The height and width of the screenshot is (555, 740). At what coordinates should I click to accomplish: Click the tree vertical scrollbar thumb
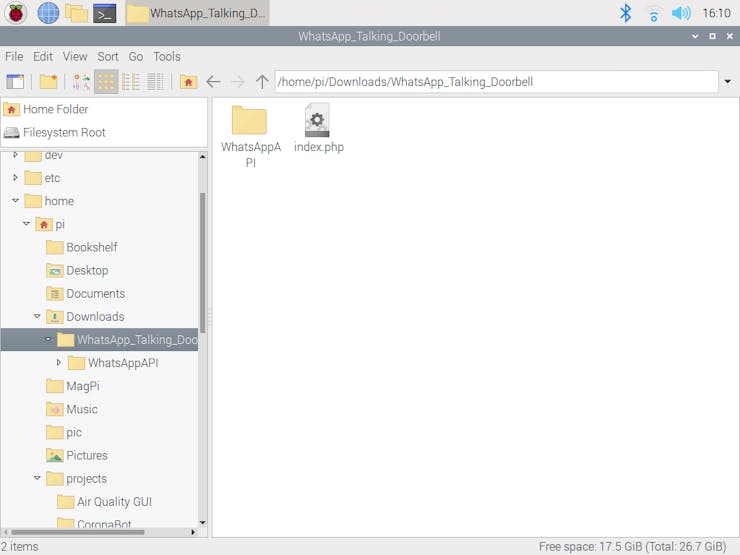(202, 263)
